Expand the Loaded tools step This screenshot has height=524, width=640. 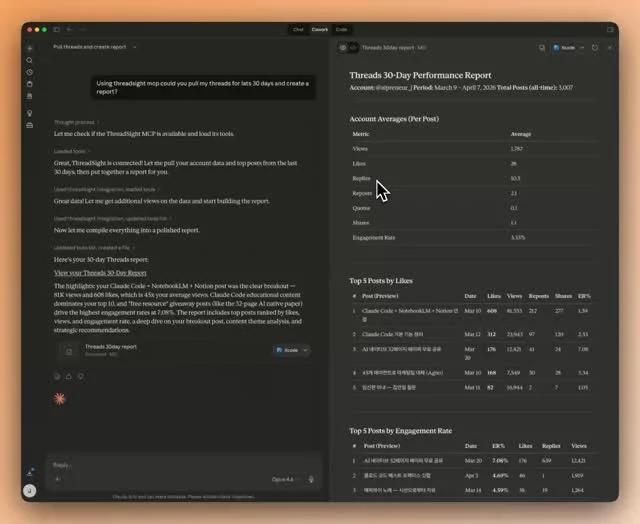tap(72, 151)
